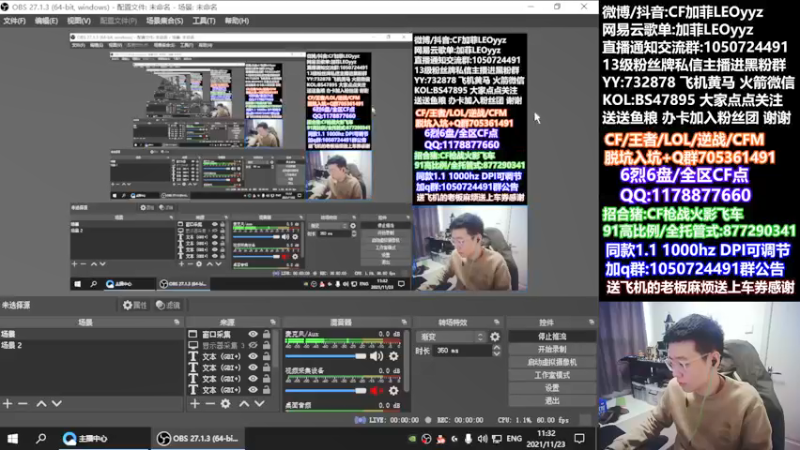Viewport: 800px width, 450px height.
Task: Click the 时长 duration input field
Action: pyautogui.click(x=462, y=351)
